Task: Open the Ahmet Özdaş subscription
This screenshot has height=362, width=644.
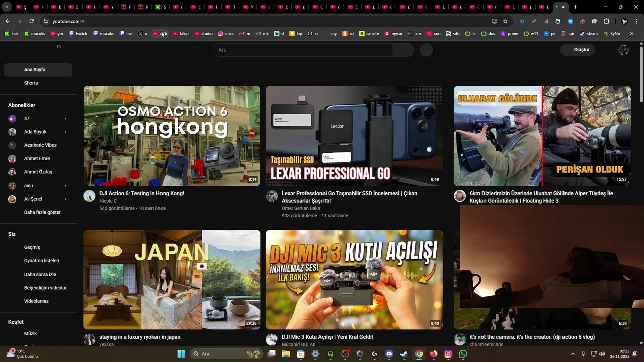Action: (38, 172)
